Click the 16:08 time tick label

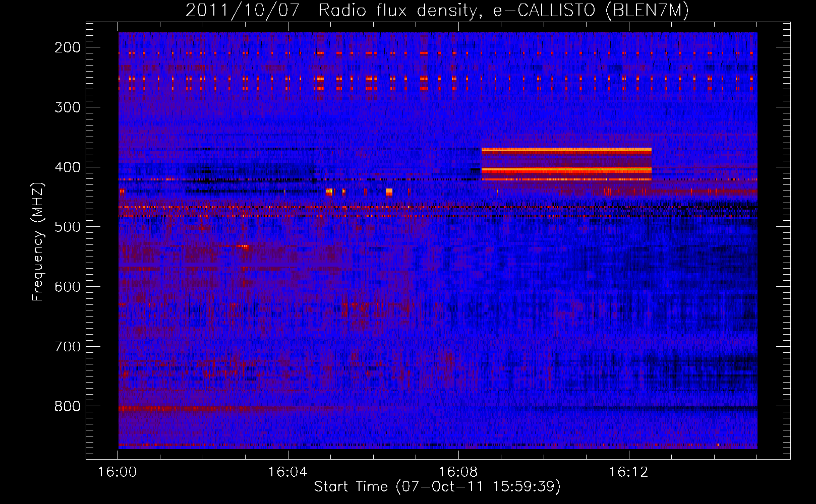click(x=458, y=472)
